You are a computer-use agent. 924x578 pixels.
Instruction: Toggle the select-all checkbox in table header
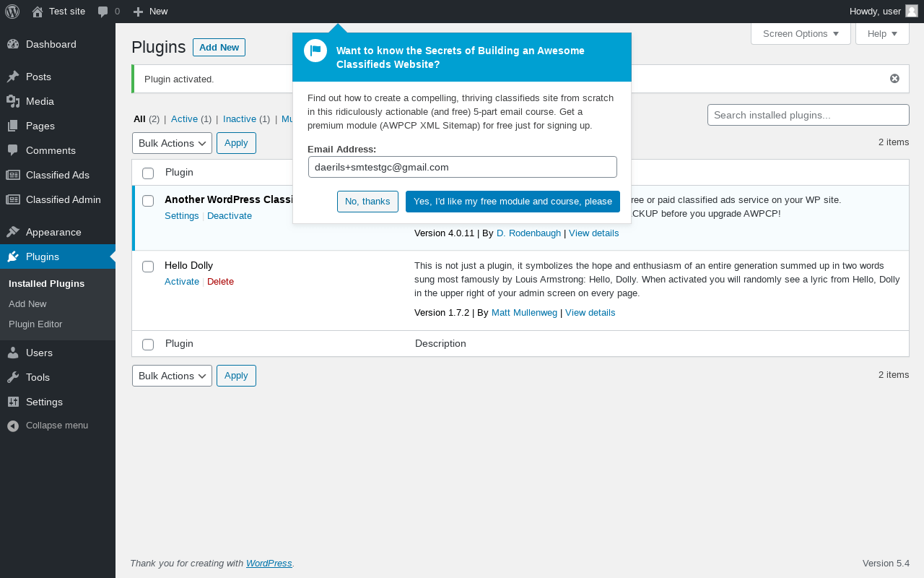pos(148,173)
